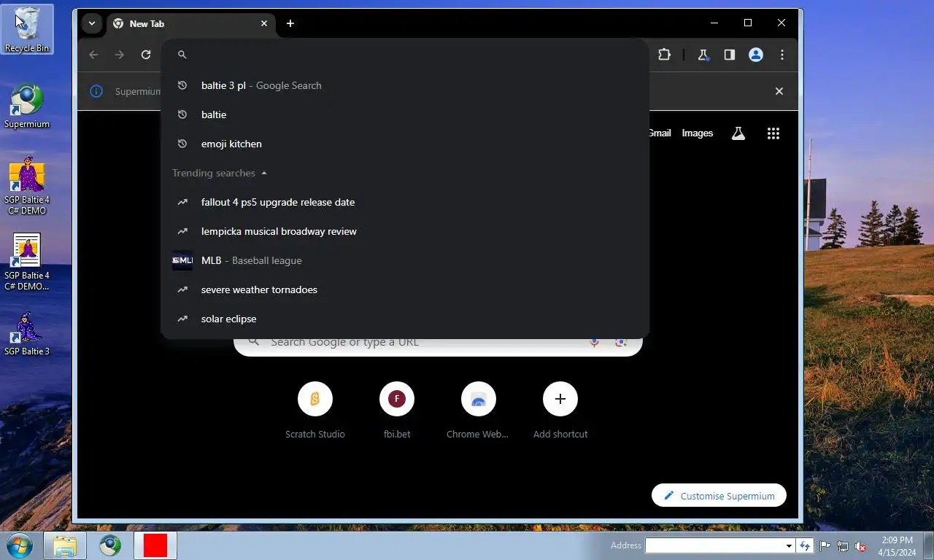Viewport: 934px width, 560px height.
Task: Open Search Labs flask on page
Action: (738, 133)
